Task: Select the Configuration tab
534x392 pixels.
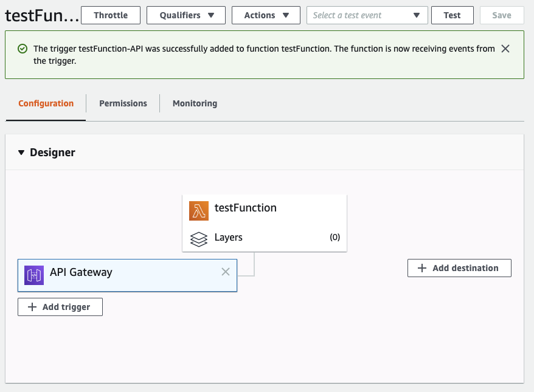Action: click(x=46, y=103)
